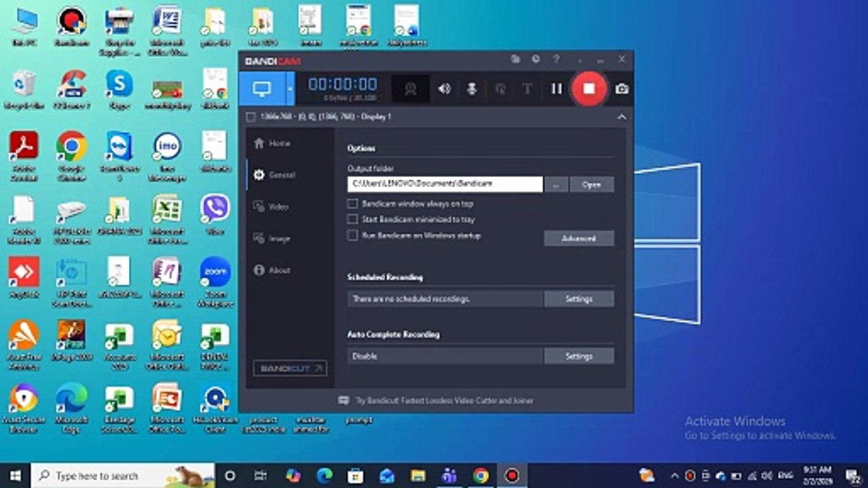Image resolution: width=868 pixels, height=488 pixels.
Task: Open the Avast Free Antivirus desktop icon
Action: [x=24, y=345]
